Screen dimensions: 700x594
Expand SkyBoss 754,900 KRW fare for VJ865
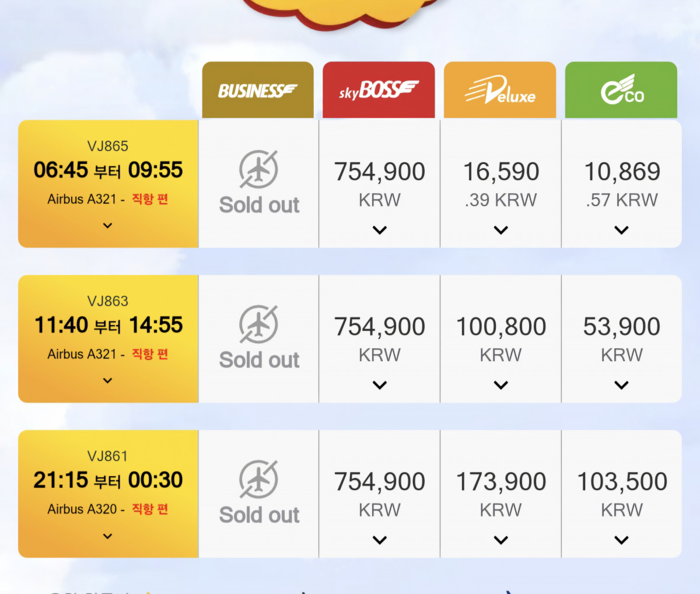click(380, 230)
